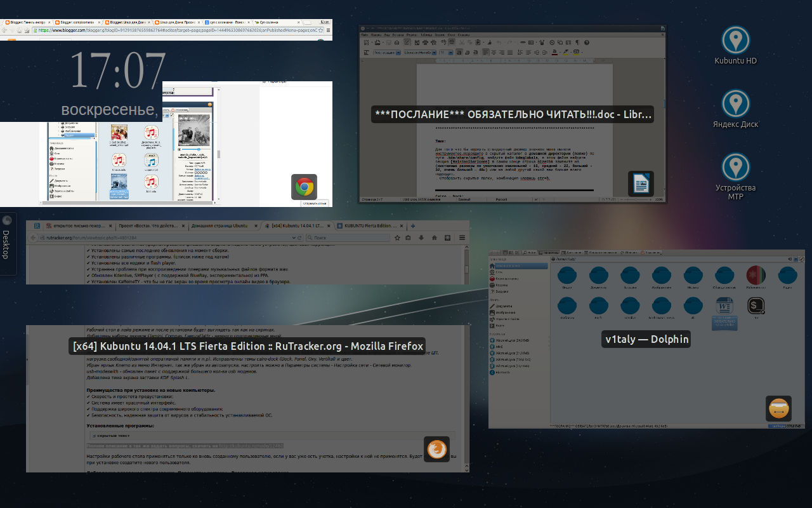Justify text in the LibreOffice toolbar
Screen dimensions: 812x508
(x=510, y=52)
